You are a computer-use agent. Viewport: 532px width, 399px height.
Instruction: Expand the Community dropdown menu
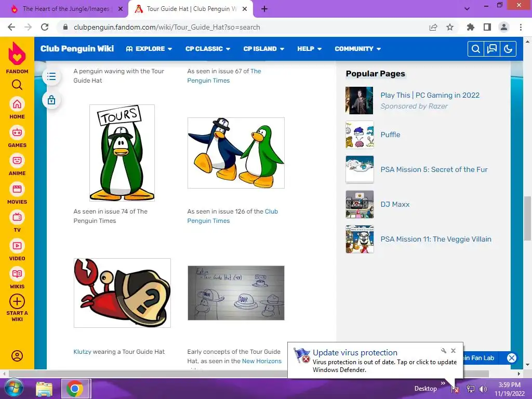[357, 49]
